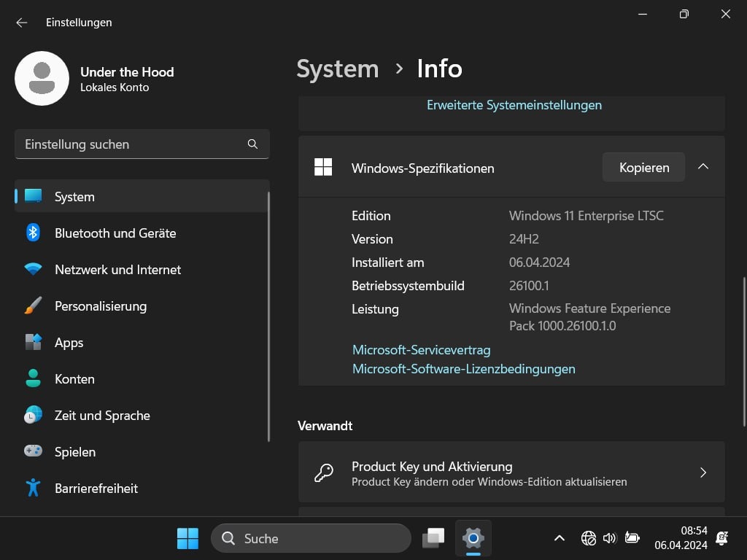Screen dimensions: 747x560
Task: Click the network globe icon in system tray
Action: 589,539
